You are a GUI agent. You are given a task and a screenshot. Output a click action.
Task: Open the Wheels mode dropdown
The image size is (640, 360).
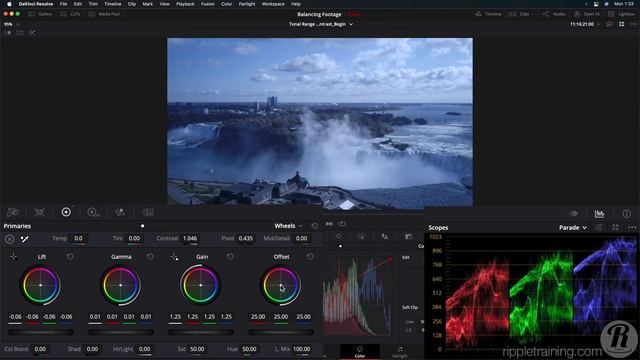coord(289,226)
